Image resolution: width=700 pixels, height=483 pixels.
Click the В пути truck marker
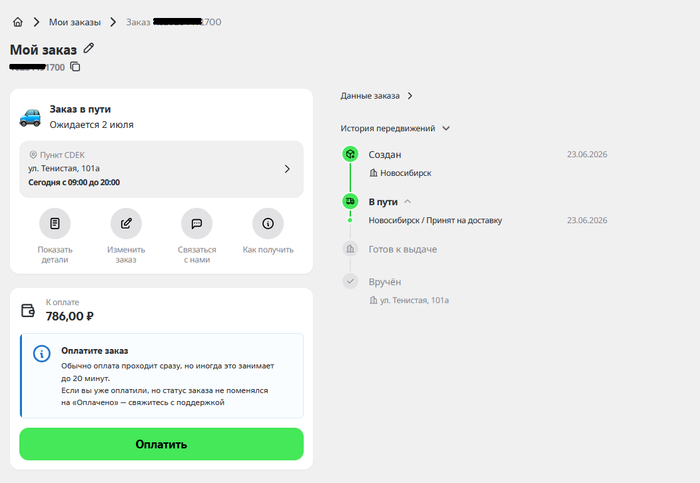350,201
